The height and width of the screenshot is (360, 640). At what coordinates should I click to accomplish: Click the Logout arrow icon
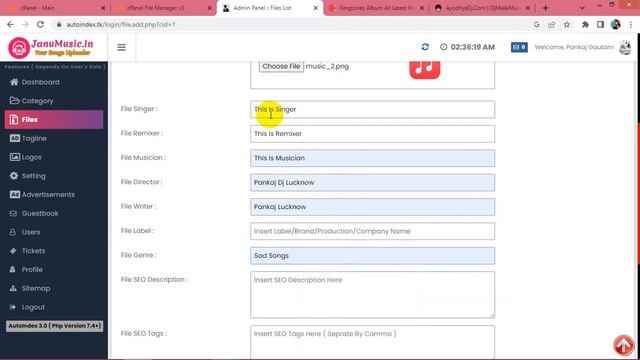pyautogui.click(x=13, y=307)
